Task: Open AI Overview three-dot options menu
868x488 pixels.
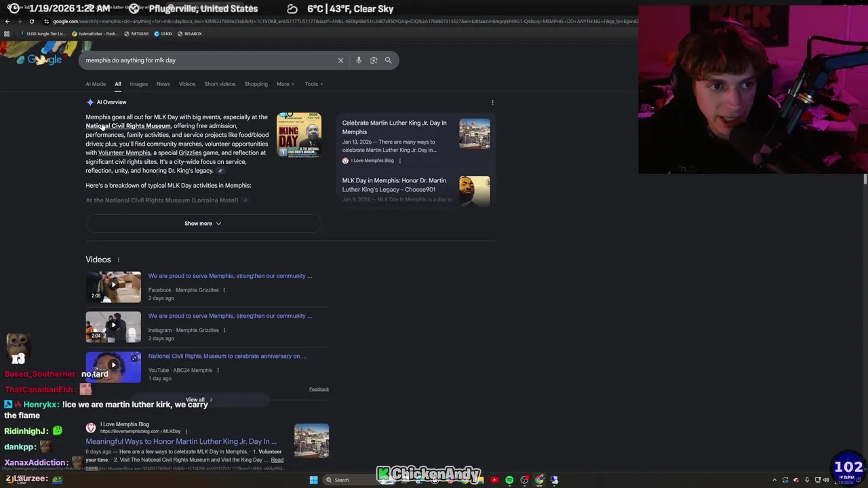Action: tap(492, 102)
